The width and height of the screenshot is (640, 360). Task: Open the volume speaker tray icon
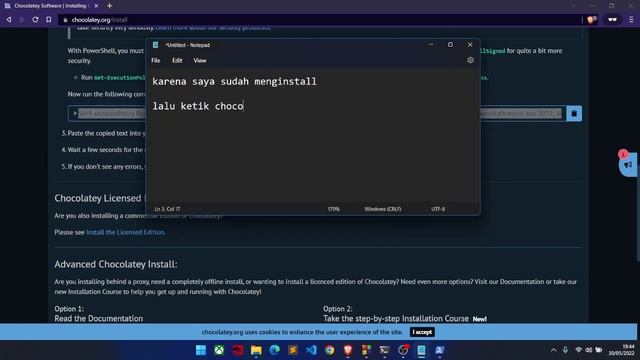pos(589,350)
